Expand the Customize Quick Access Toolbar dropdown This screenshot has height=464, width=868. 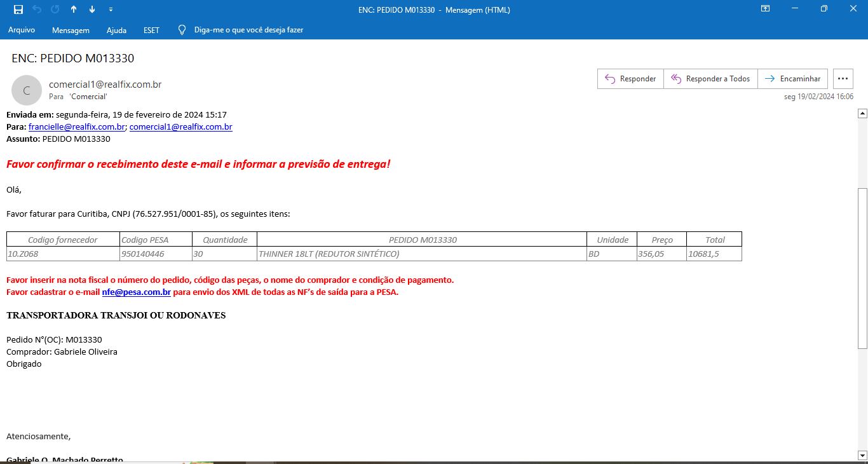pos(111,10)
